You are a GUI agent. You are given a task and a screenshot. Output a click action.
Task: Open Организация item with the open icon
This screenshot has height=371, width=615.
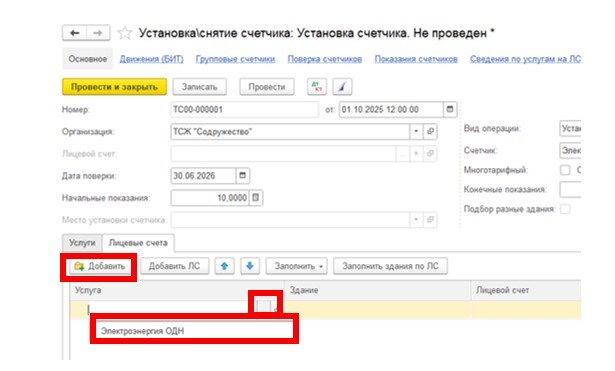[430, 131]
